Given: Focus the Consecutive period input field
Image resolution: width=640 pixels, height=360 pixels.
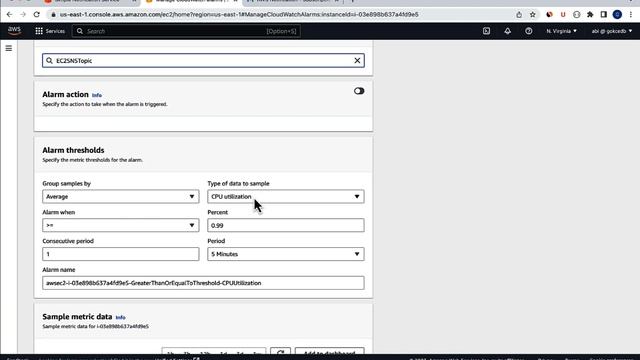Looking at the screenshot, I should (121, 254).
